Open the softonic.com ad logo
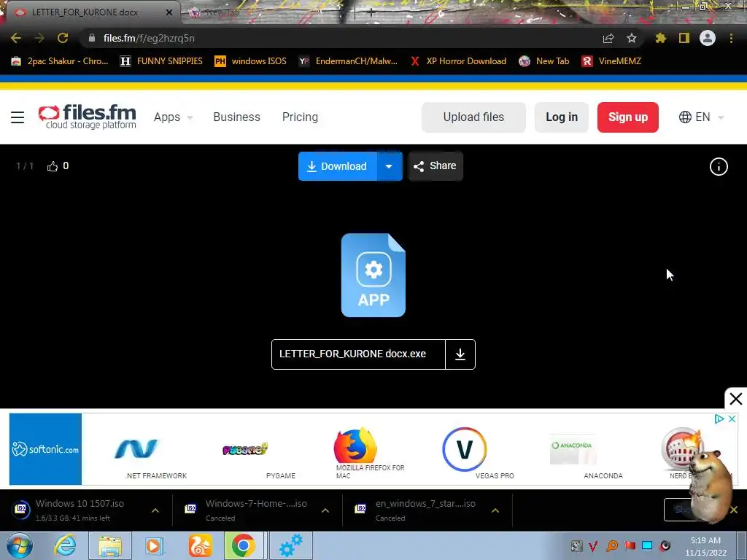This screenshot has height=560, width=747. [x=45, y=449]
